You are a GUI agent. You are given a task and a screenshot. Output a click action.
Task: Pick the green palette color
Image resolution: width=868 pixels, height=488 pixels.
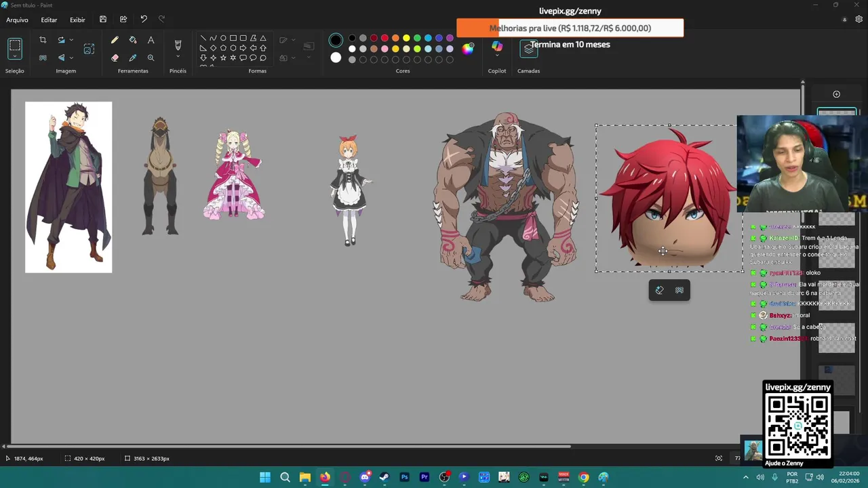point(417,38)
